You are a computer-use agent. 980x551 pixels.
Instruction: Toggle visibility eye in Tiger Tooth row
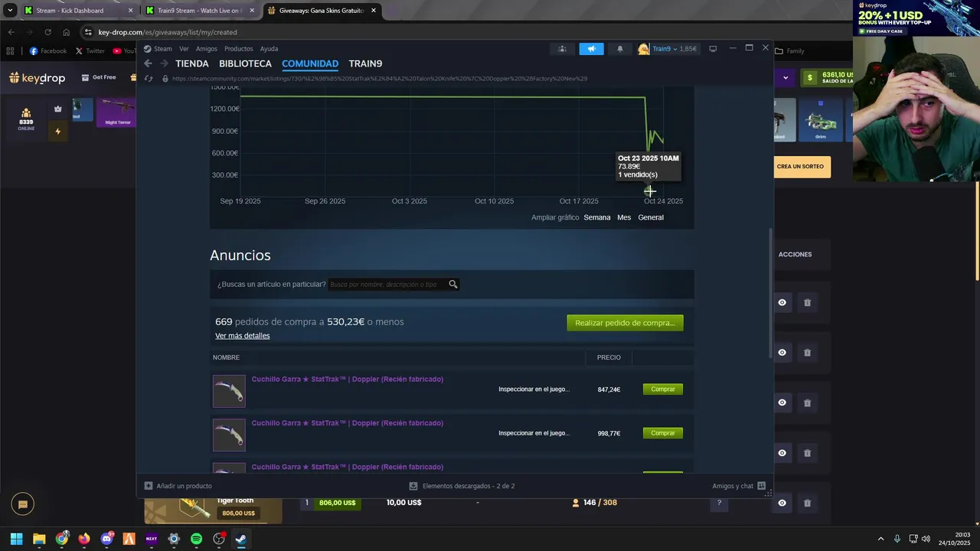[782, 503]
